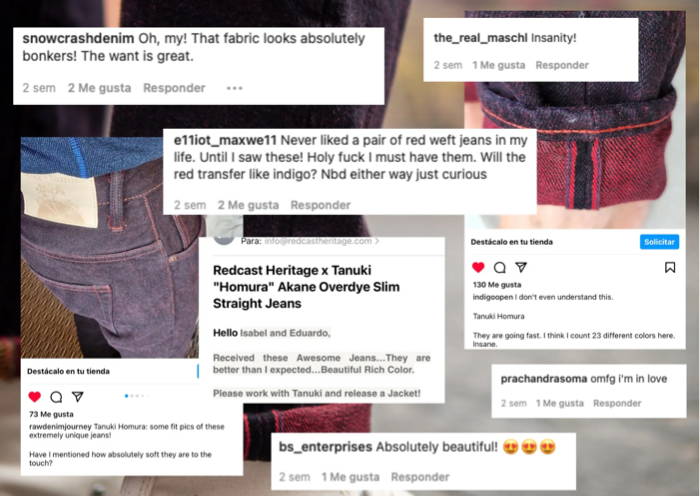Bookmark the indigoopen post

[x=670, y=267]
